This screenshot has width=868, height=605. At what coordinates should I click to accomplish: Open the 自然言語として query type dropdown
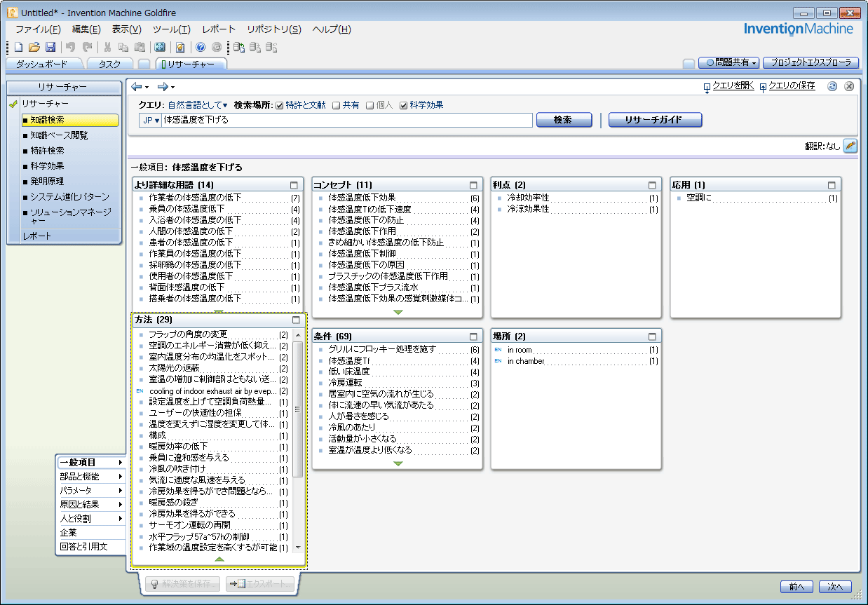point(198,105)
